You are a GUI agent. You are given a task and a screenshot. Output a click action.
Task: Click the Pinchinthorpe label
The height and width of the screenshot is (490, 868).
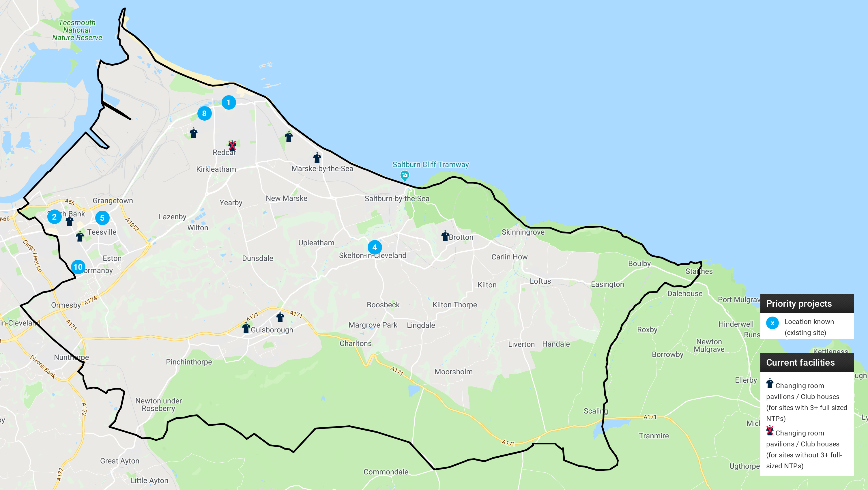tap(189, 362)
